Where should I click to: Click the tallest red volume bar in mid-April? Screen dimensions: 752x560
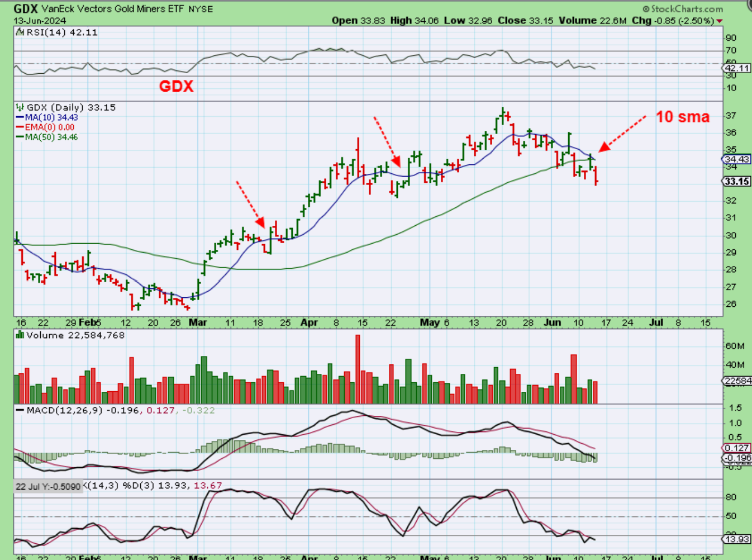(x=358, y=369)
